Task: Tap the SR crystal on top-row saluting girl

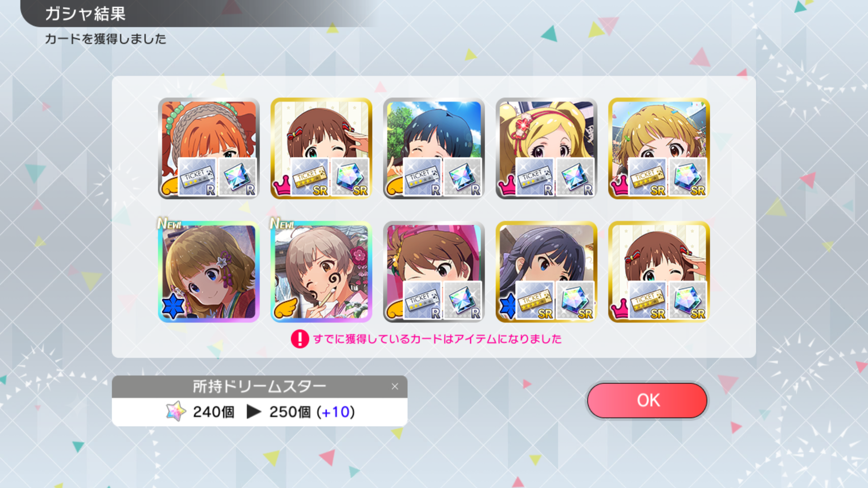Action: click(350, 177)
